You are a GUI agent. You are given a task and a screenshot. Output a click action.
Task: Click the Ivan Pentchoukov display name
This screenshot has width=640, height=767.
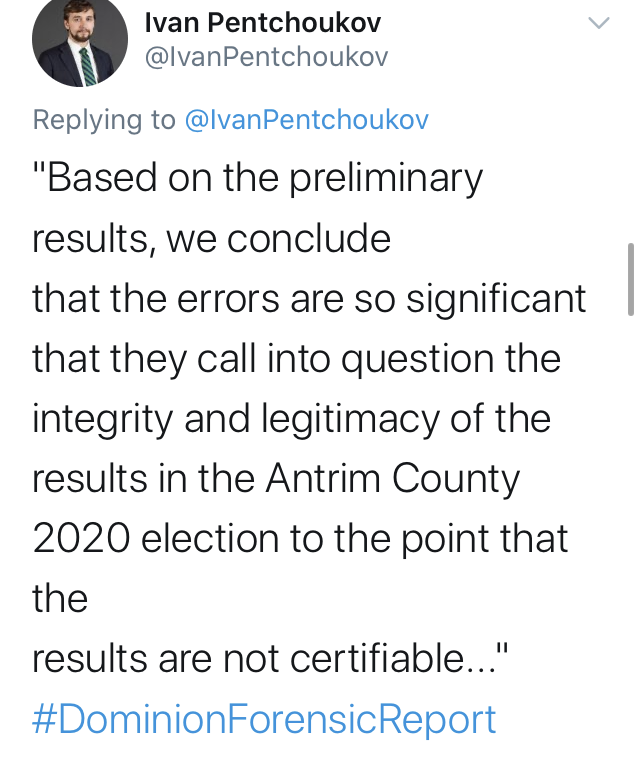263,23
